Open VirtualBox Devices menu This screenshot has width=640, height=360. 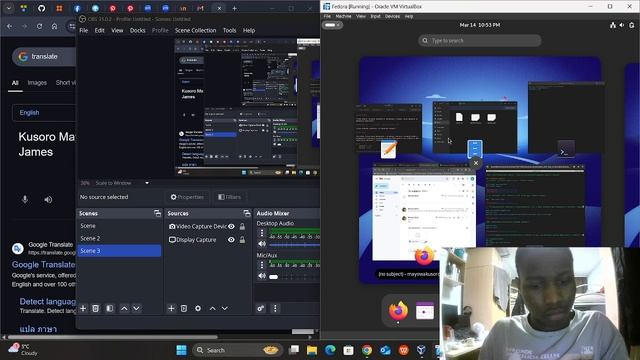pyautogui.click(x=392, y=16)
